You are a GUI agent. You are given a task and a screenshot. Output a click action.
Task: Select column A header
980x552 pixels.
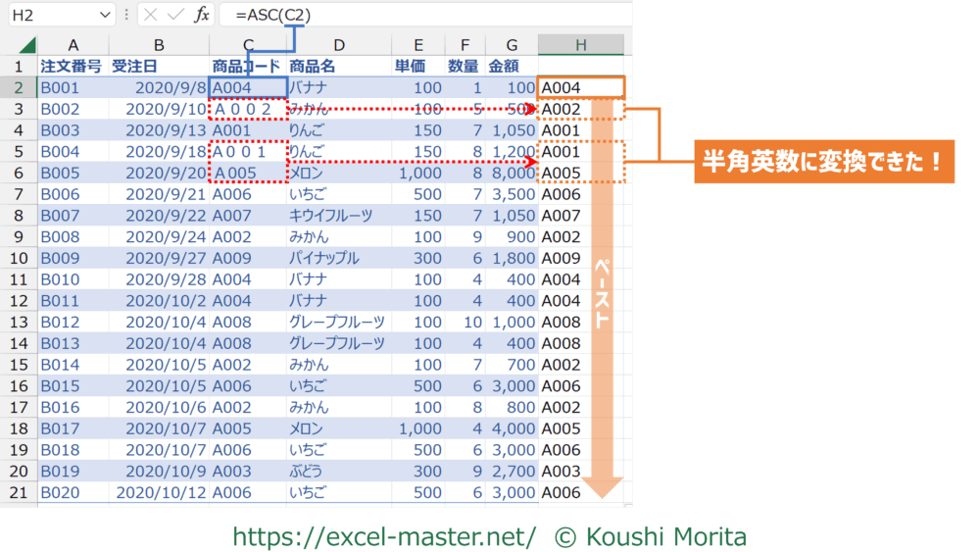[x=73, y=45]
